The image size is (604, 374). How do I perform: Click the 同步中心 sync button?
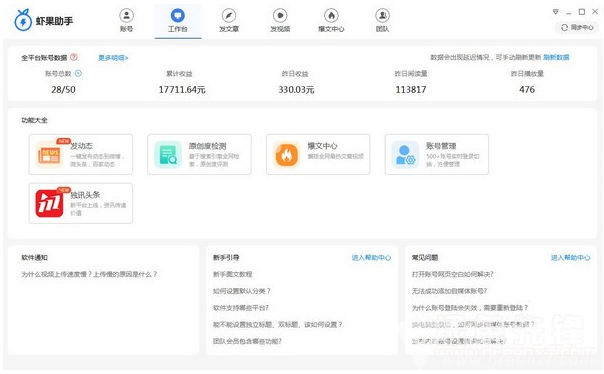[x=577, y=28]
